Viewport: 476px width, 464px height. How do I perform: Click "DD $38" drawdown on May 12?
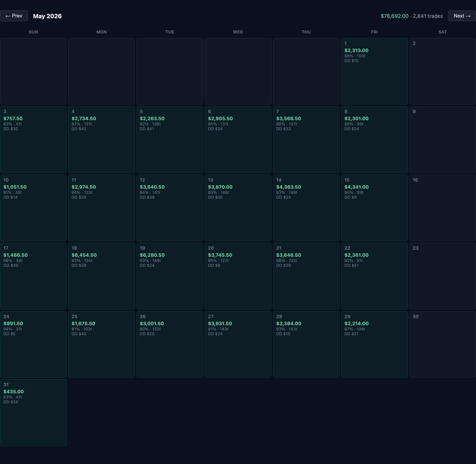(x=147, y=197)
